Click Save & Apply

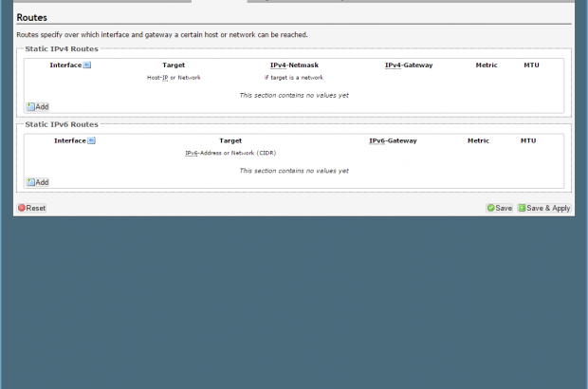coord(543,208)
